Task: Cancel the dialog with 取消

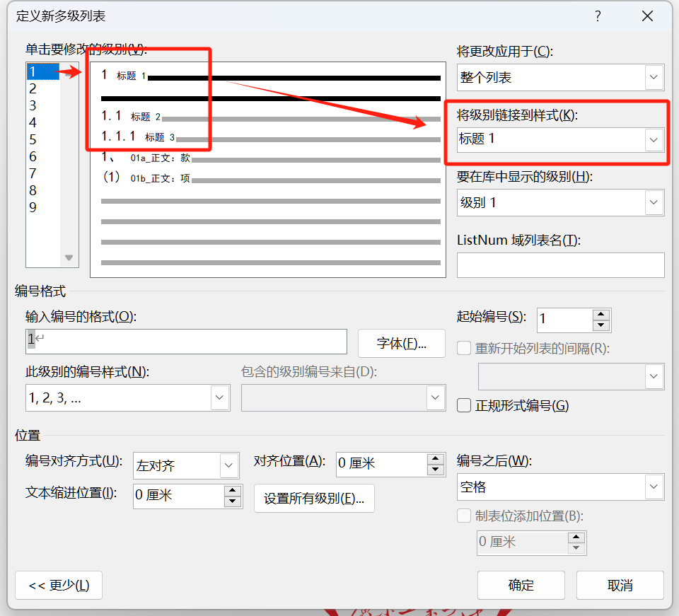Action: [620, 586]
